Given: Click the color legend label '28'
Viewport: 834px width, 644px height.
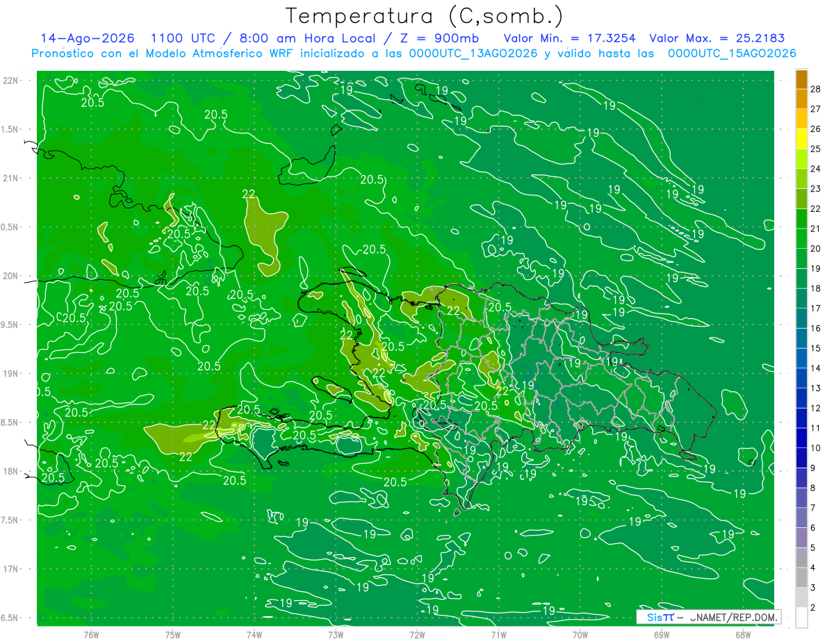Looking at the screenshot, I should [816, 89].
